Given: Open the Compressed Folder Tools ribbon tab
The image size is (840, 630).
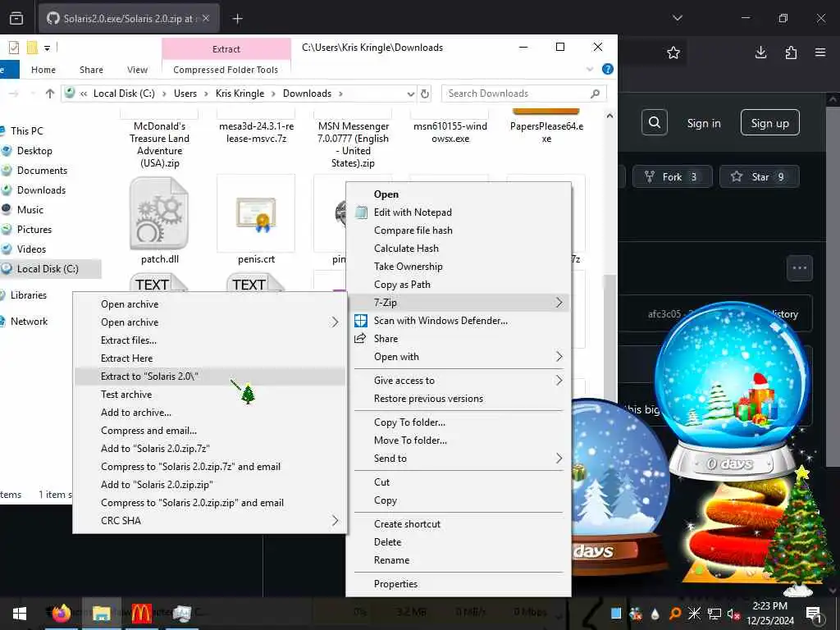Looking at the screenshot, I should click(226, 70).
